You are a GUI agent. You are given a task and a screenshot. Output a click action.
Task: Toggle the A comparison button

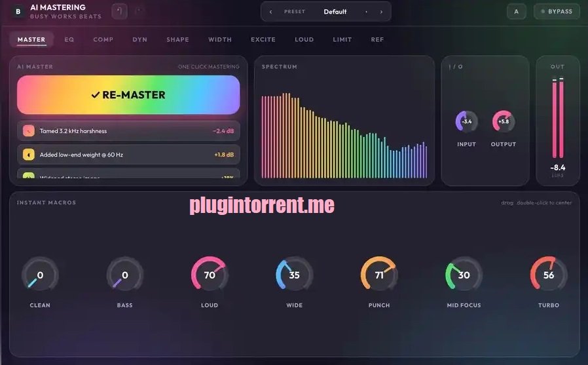(x=517, y=12)
